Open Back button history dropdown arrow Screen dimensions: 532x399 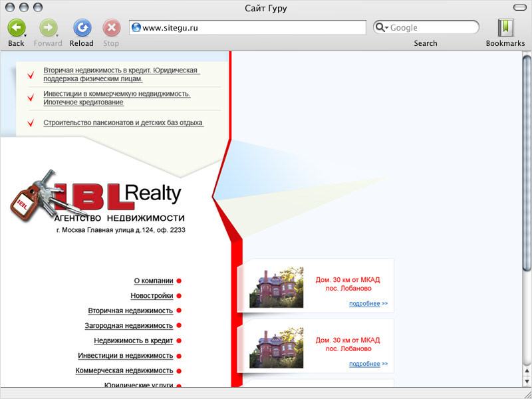pos(25,35)
